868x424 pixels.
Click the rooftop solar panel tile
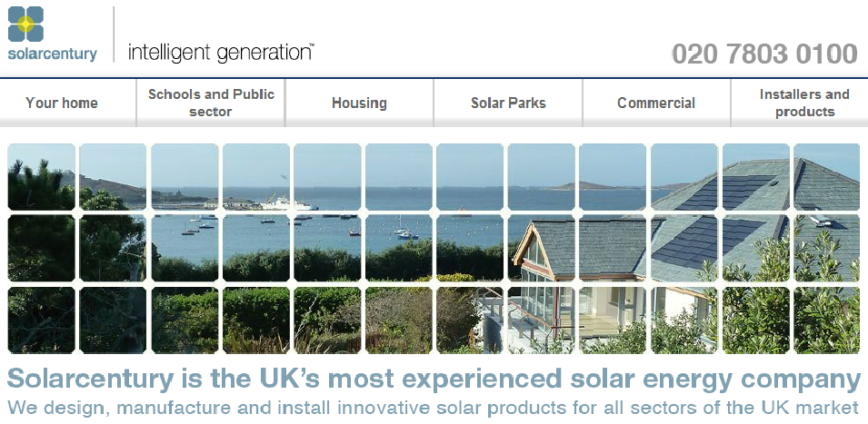(x=755, y=177)
